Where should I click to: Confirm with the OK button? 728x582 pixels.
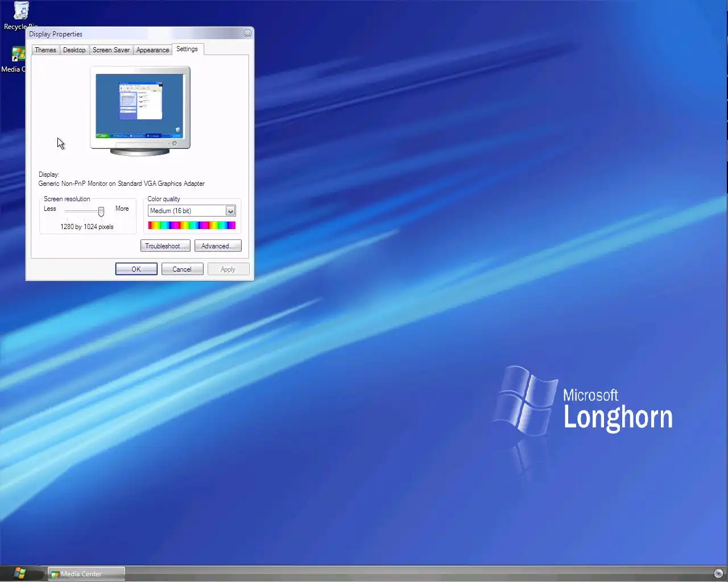[136, 269]
